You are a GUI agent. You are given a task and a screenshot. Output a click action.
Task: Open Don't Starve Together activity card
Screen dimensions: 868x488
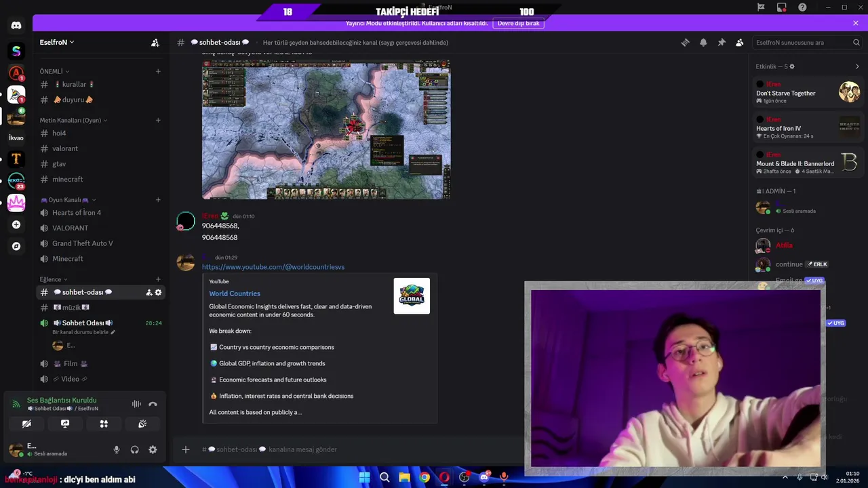coord(807,92)
